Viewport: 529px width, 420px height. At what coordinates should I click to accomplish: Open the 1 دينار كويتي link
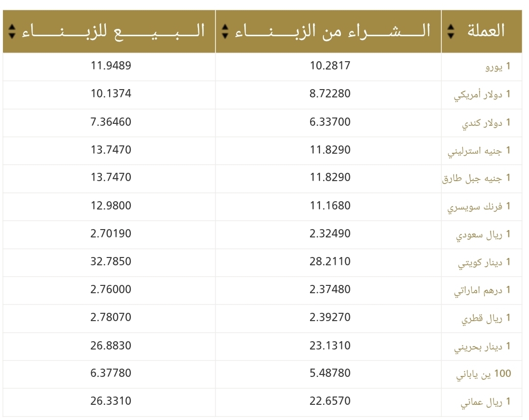click(x=484, y=262)
